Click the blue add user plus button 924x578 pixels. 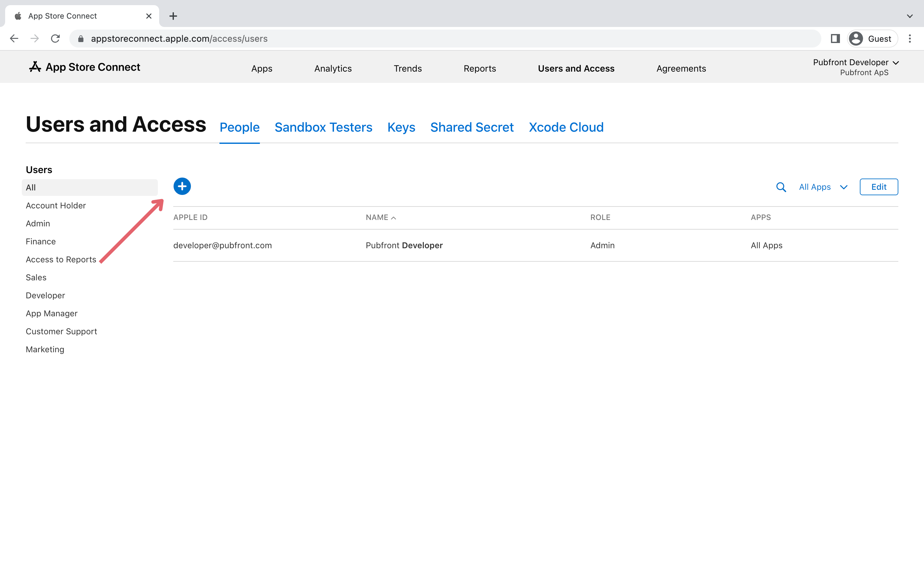[182, 187]
